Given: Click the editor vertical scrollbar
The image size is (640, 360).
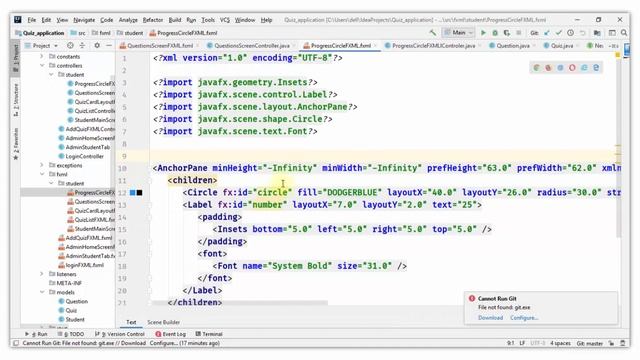Looking at the screenshot, I should [618, 145].
